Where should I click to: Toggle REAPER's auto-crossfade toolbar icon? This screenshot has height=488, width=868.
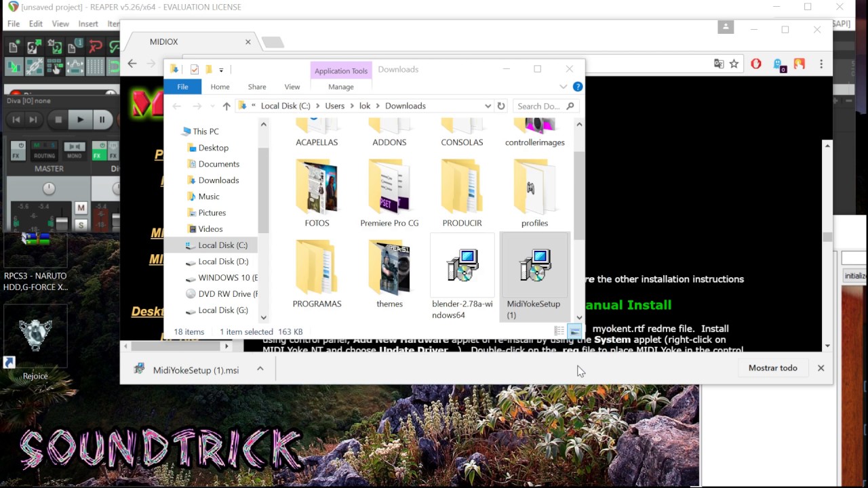tap(13, 66)
